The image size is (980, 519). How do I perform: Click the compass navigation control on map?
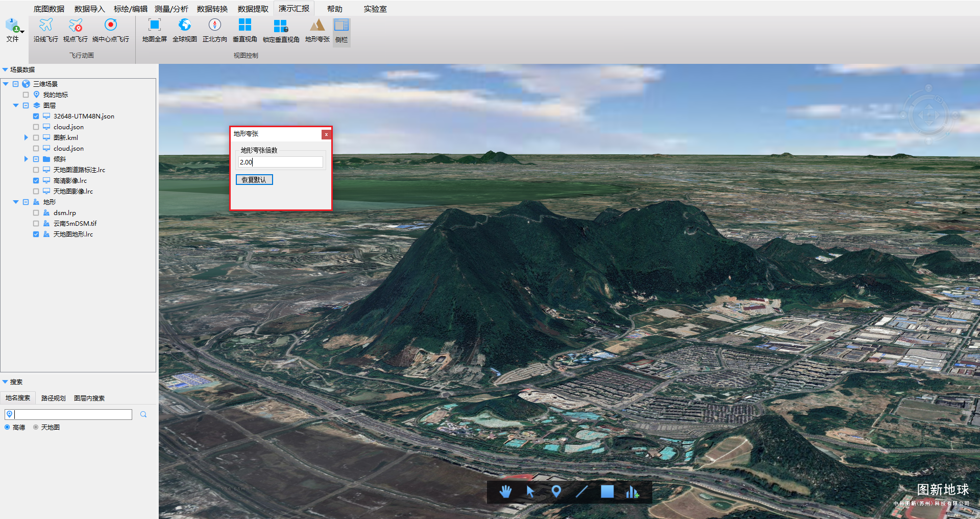tap(928, 114)
